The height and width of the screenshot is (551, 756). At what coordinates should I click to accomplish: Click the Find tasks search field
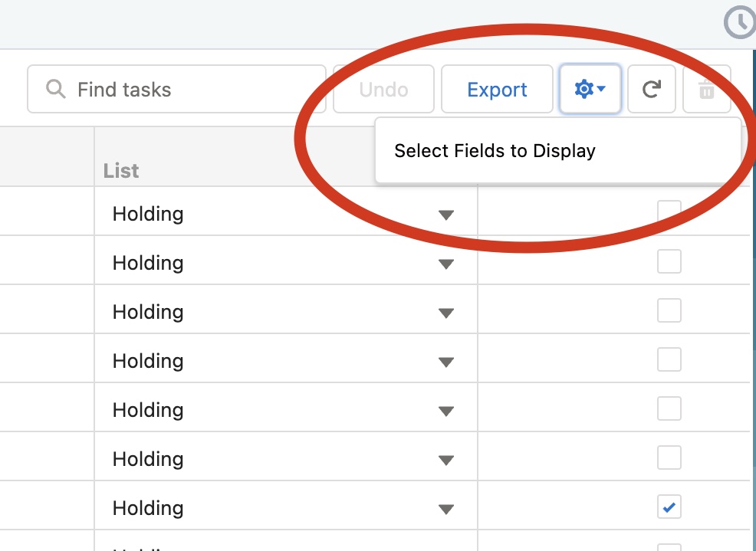coord(176,89)
